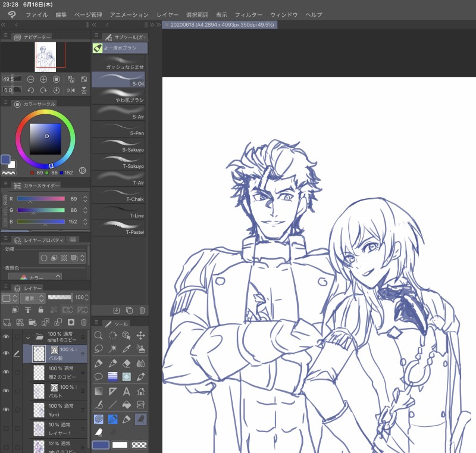The width and height of the screenshot is (476, 453).
Task: Select the Move layer tool
Action: tap(140, 335)
